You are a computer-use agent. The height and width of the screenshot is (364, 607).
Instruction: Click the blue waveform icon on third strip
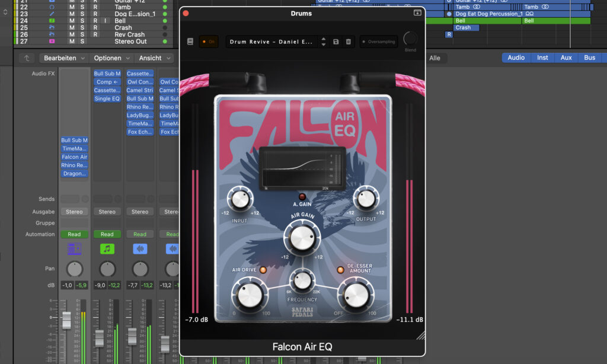(140, 248)
